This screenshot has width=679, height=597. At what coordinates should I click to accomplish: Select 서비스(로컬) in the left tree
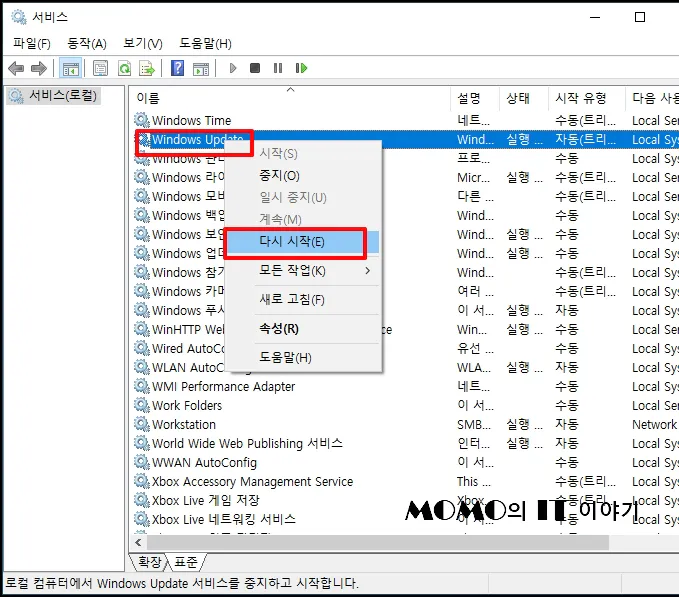[x=54, y=96]
